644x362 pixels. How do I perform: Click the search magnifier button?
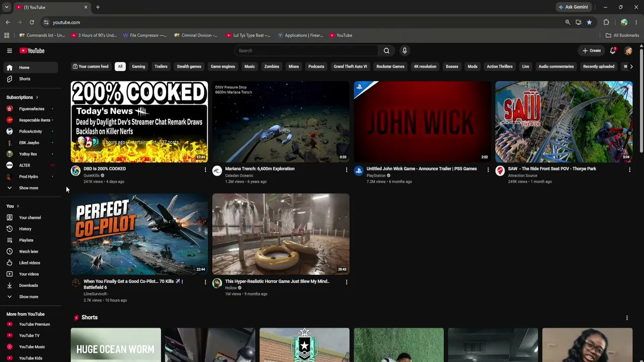[x=386, y=51]
